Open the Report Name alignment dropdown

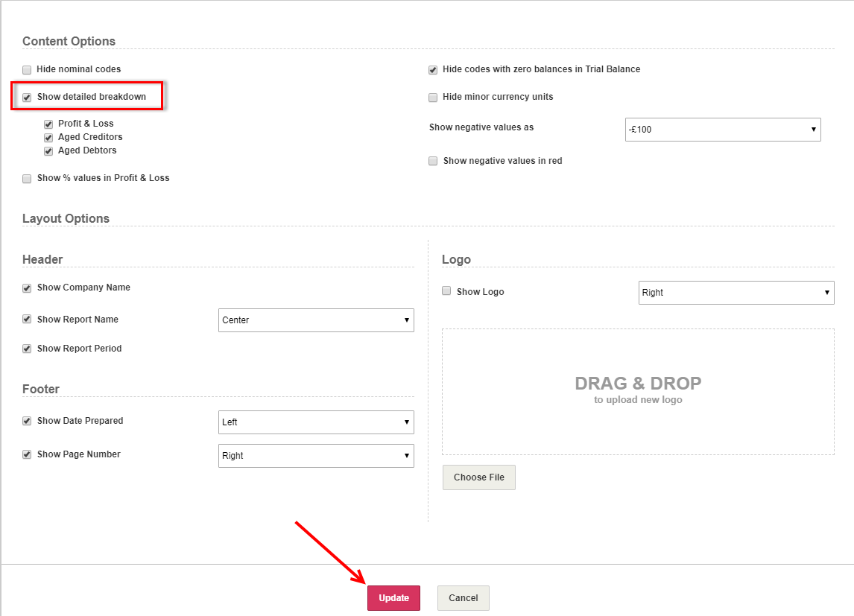316,320
